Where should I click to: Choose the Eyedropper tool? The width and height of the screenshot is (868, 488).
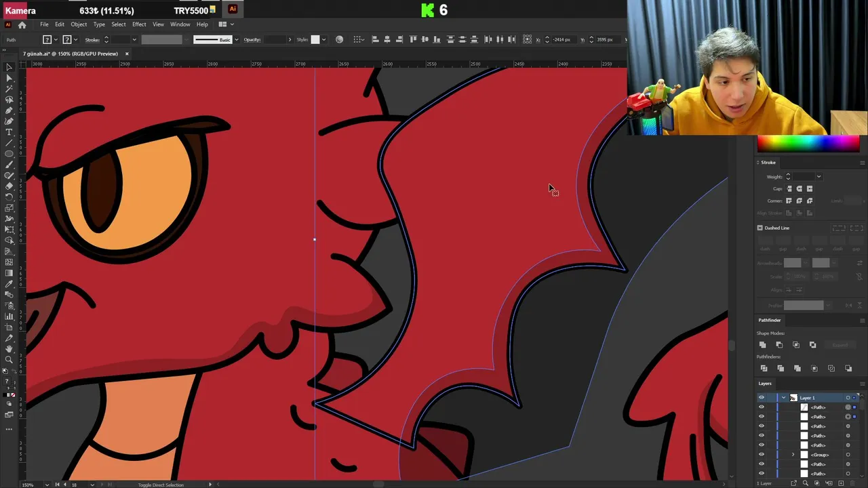tap(9, 284)
